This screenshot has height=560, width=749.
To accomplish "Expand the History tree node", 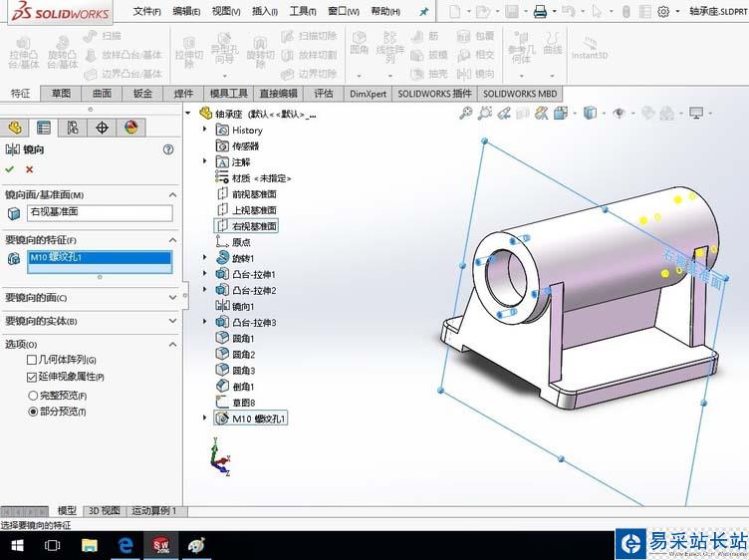I will (x=205, y=130).
